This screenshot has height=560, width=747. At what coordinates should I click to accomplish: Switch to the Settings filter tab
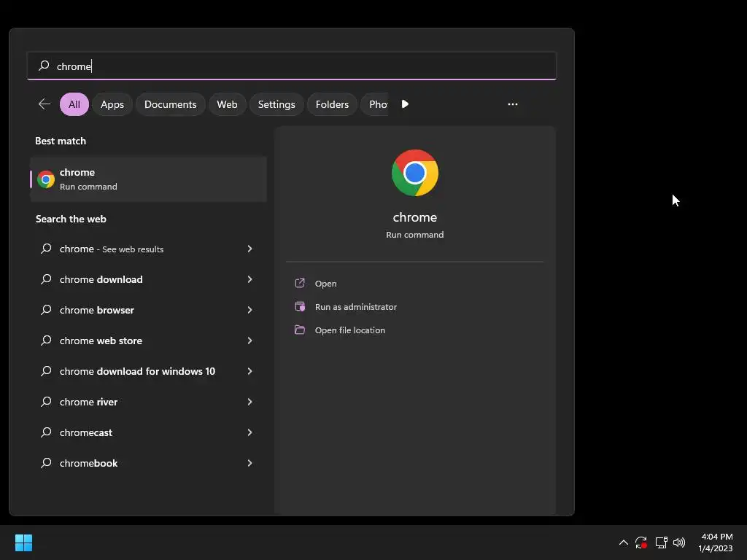(276, 104)
